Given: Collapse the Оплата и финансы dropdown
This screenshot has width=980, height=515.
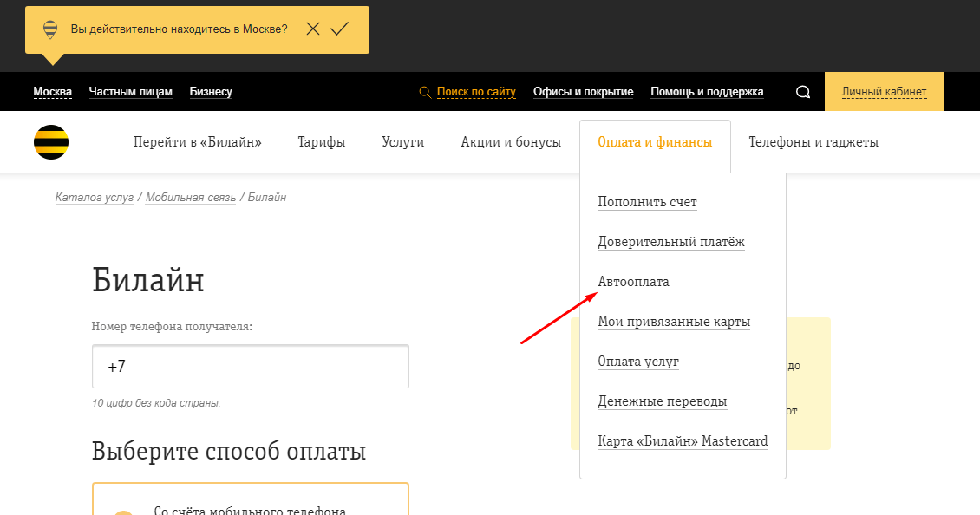Looking at the screenshot, I should click(x=655, y=142).
